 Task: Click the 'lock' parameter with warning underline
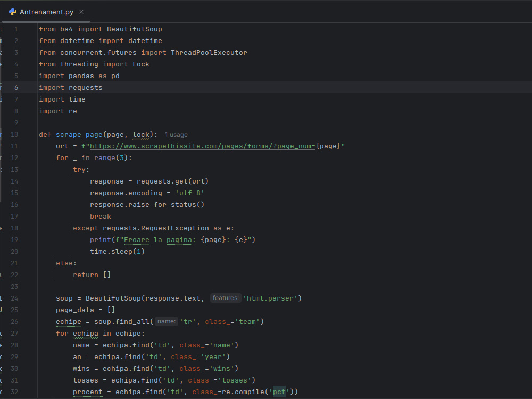click(x=141, y=135)
